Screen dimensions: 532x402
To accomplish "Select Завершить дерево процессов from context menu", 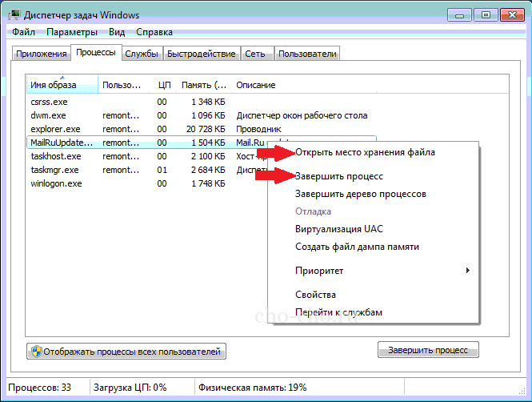I will 360,194.
